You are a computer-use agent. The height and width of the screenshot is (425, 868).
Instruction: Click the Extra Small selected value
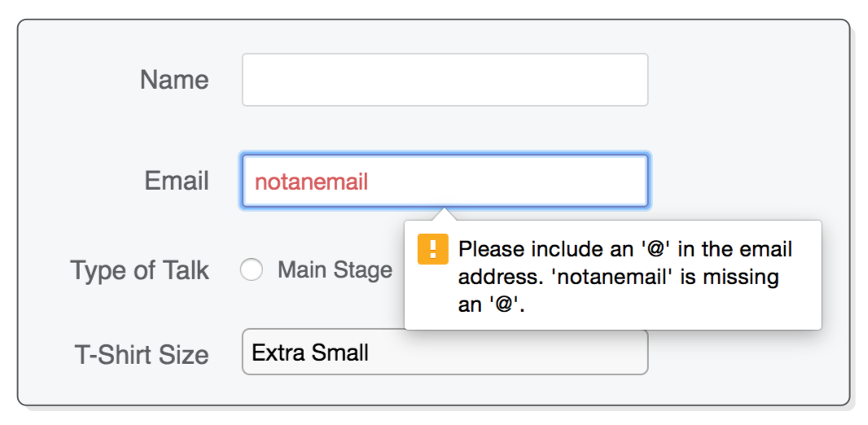pos(310,353)
